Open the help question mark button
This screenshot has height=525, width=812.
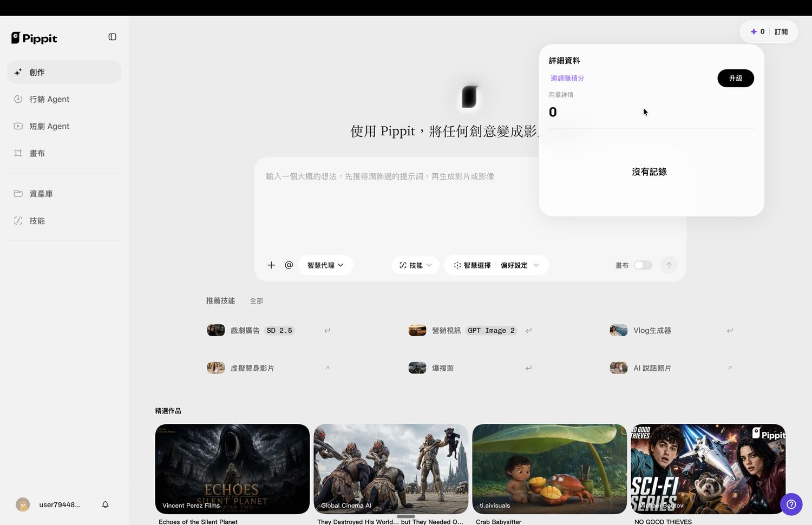791,504
